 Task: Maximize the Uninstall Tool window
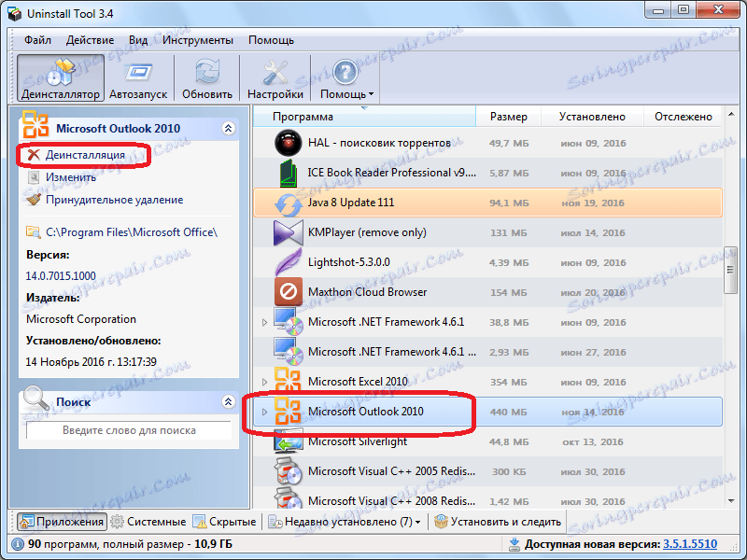click(x=684, y=9)
